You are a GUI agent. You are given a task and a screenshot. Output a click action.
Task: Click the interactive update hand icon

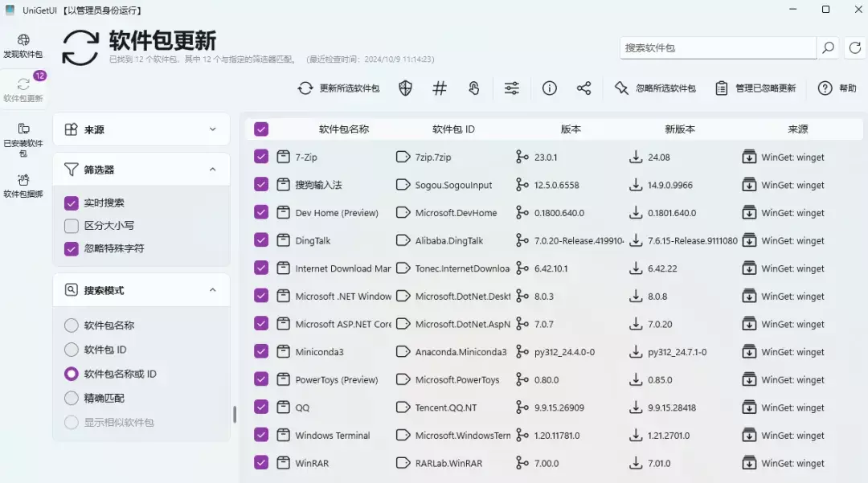point(474,88)
